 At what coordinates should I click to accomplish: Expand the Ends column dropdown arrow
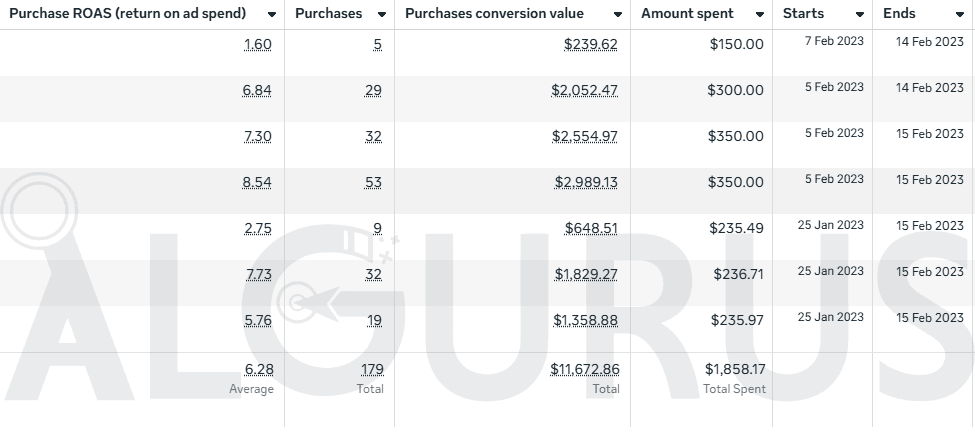(x=960, y=15)
